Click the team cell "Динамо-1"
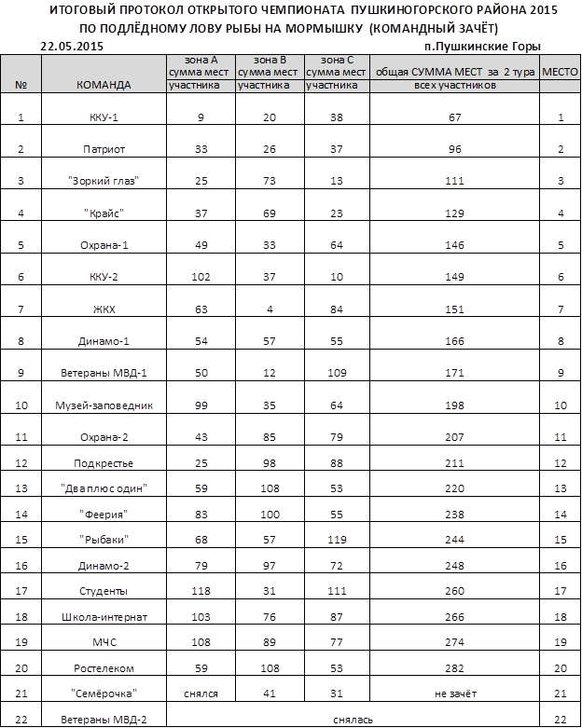The image size is (582, 728). tap(104, 333)
